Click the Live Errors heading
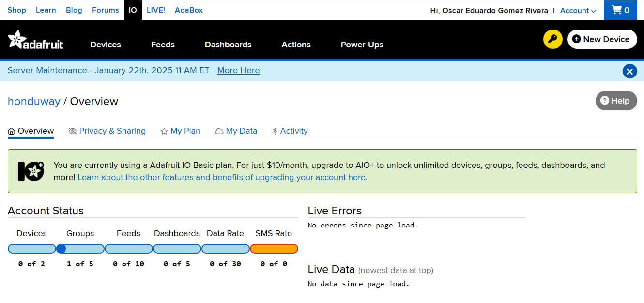644x303 pixels. pyautogui.click(x=335, y=211)
